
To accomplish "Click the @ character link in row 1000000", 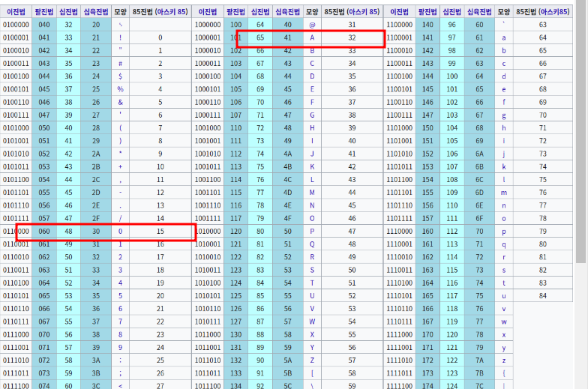I will pyautogui.click(x=312, y=25).
